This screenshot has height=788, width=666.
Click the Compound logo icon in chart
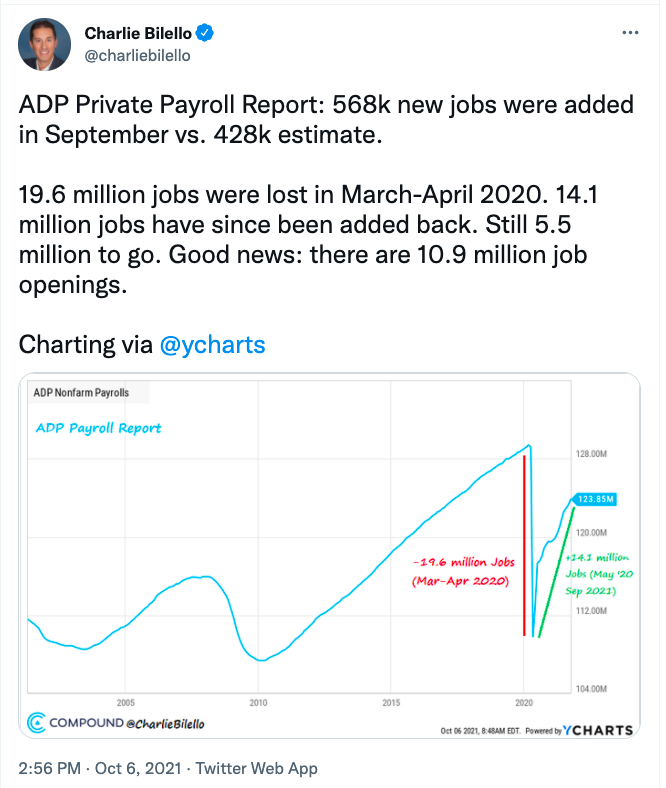[37, 722]
